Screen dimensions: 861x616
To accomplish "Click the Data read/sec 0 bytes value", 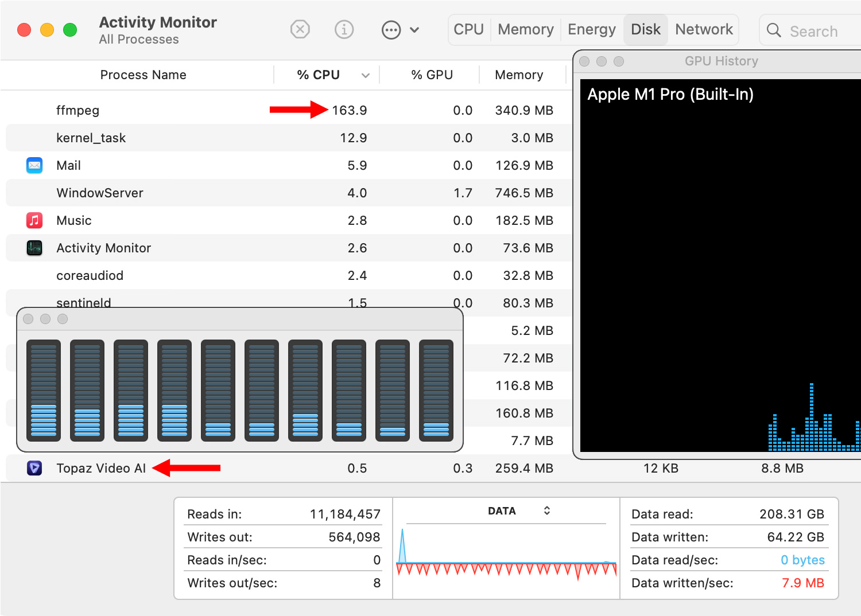I will (x=802, y=560).
